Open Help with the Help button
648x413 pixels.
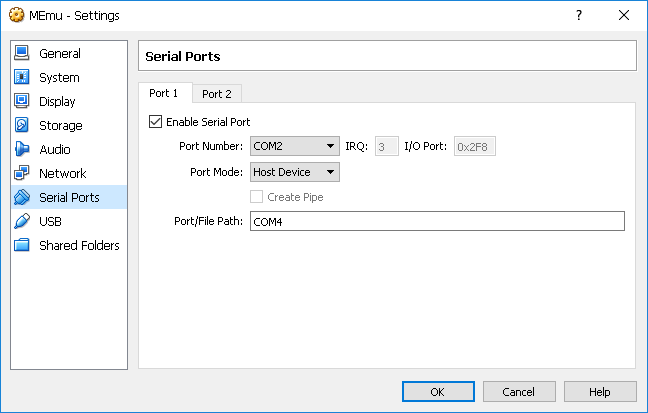pyautogui.click(x=600, y=392)
